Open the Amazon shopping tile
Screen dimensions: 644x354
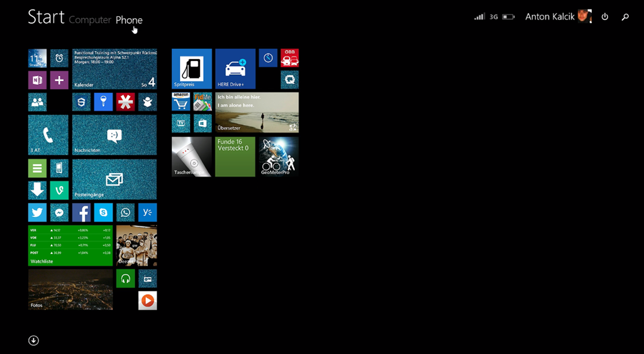click(180, 101)
